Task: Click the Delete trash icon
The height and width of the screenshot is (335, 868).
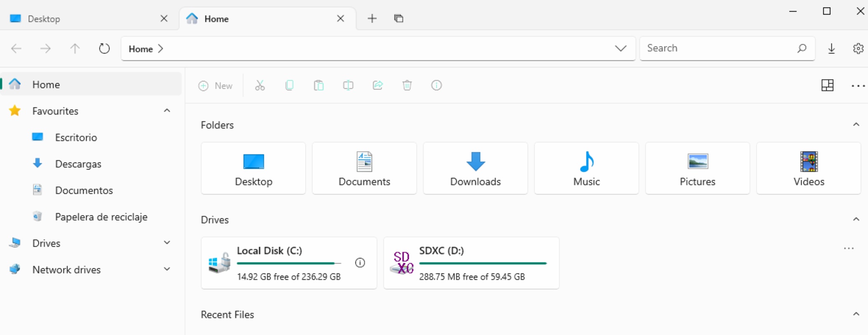Action: [x=407, y=86]
